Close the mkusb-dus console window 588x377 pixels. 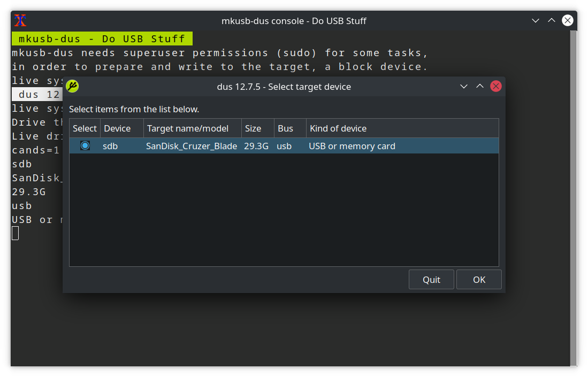(568, 21)
